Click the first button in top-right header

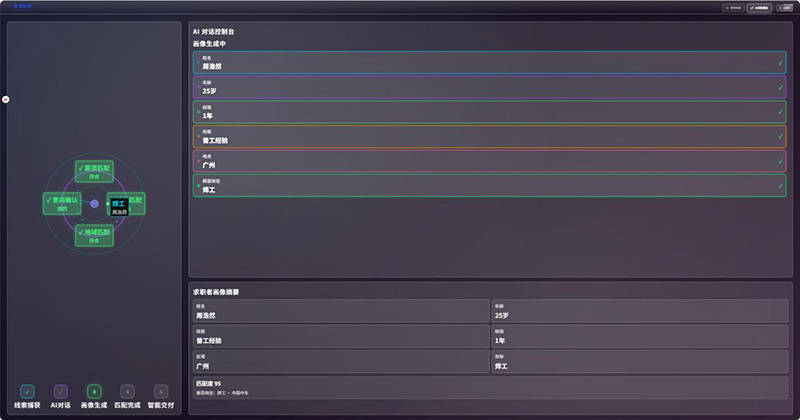(x=733, y=7)
